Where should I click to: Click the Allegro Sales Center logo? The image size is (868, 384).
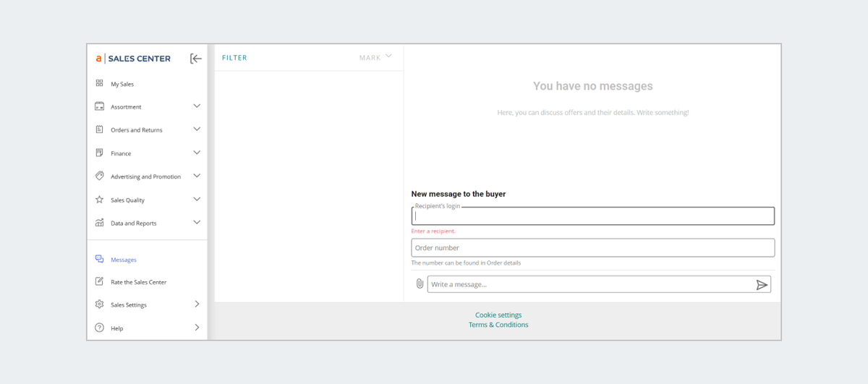click(133, 59)
